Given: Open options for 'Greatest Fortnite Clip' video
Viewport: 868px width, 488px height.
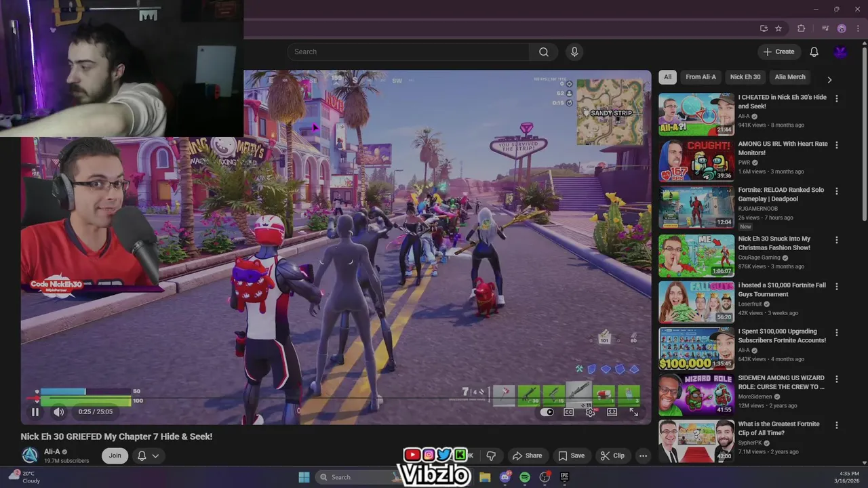Looking at the screenshot, I should (836, 426).
